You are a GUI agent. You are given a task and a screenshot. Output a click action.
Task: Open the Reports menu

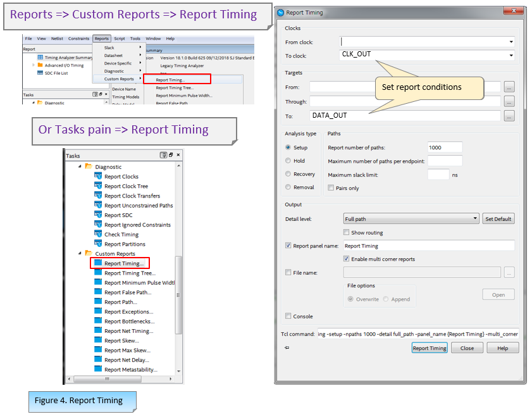(101, 39)
